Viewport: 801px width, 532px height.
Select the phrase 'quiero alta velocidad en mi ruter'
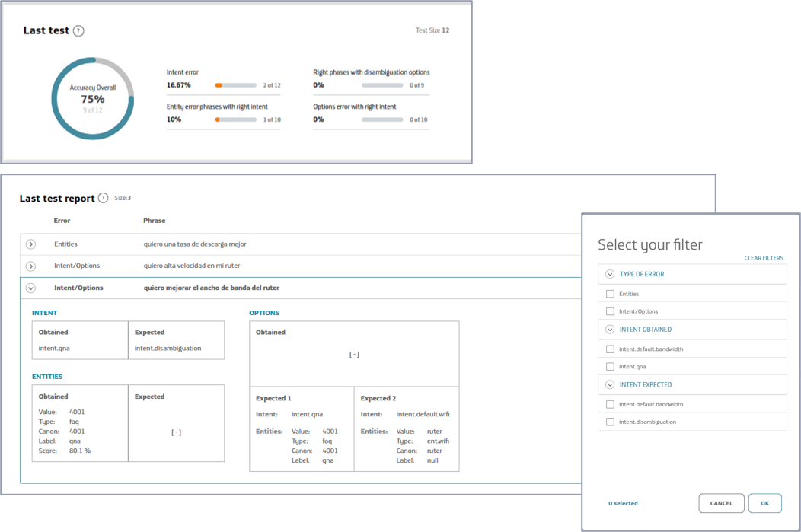192,266
